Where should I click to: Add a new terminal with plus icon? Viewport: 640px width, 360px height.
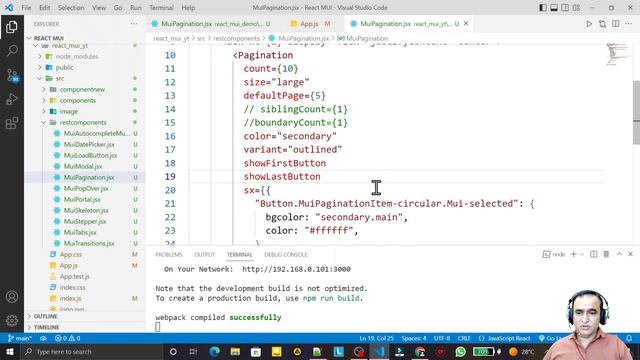[x=573, y=254]
